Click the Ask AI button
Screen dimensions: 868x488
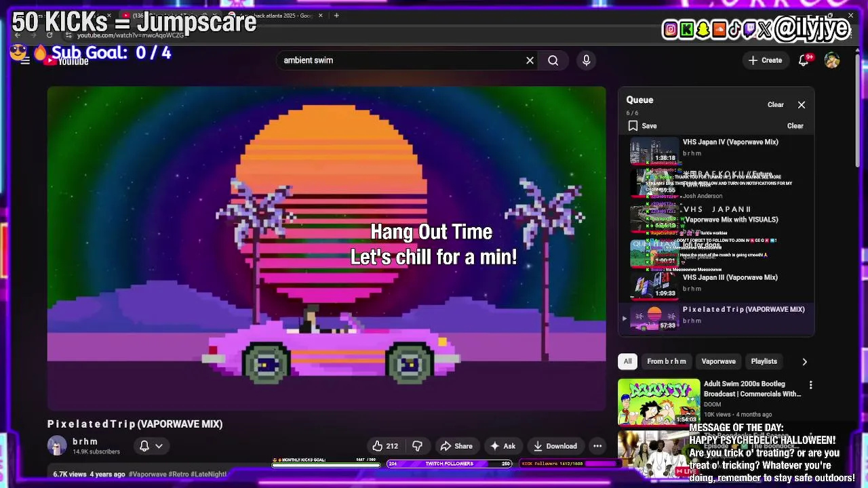pos(502,446)
